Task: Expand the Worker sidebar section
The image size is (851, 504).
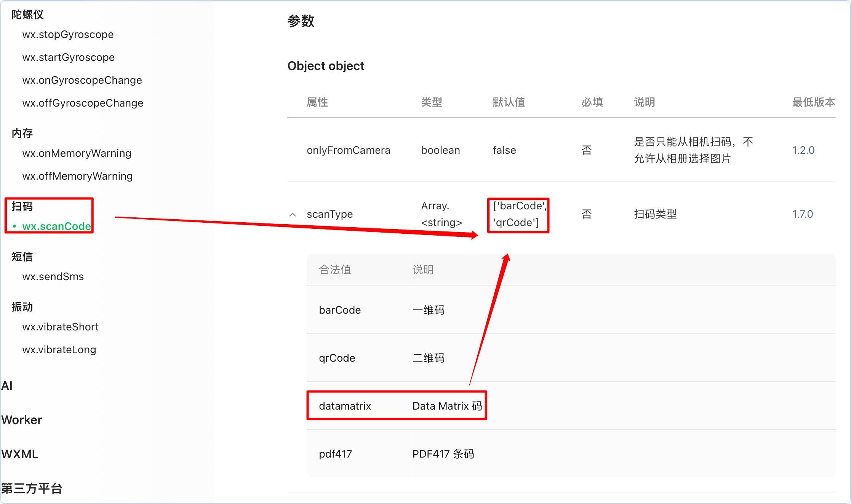Action: (x=22, y=420)
